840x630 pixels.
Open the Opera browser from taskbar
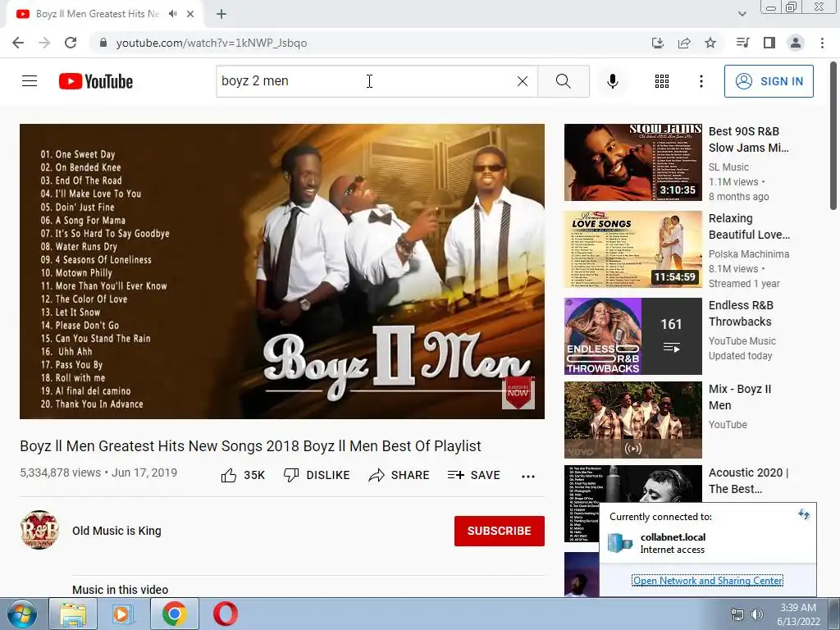226,614
